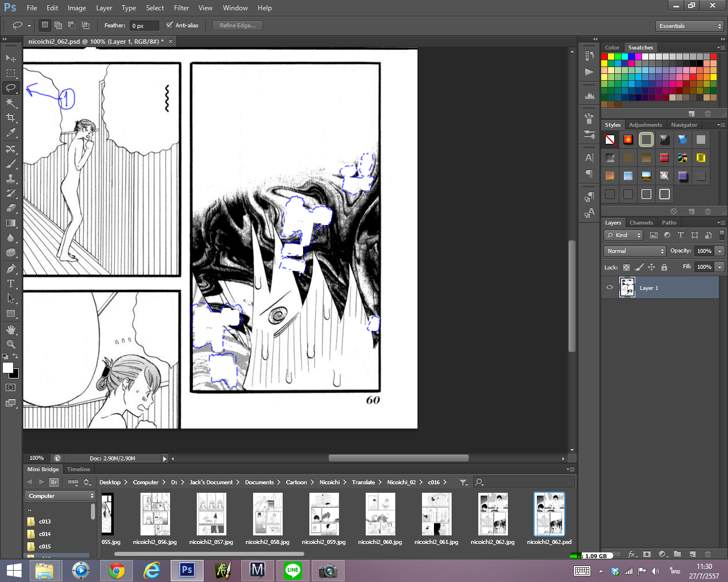The width and height of the screenshot is (728, 582).
Task: Open the Histogram panel icon
Action: [590, 96]
